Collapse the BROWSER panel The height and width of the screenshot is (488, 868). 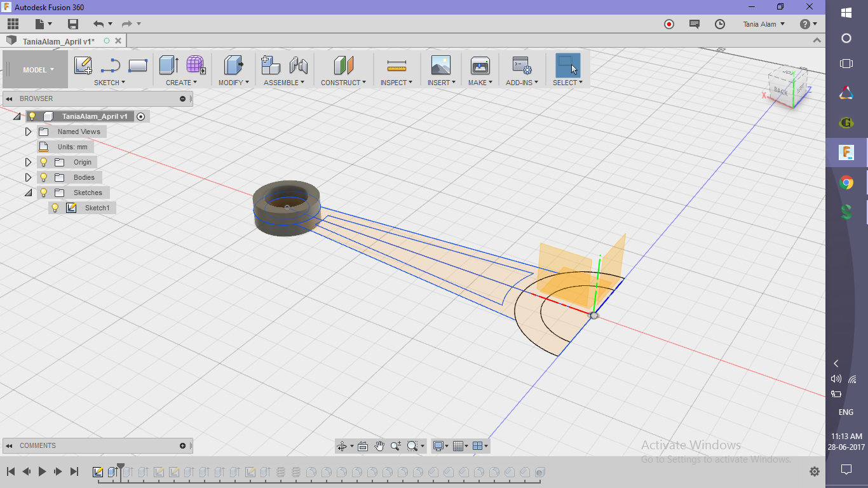tap(9, 98)
